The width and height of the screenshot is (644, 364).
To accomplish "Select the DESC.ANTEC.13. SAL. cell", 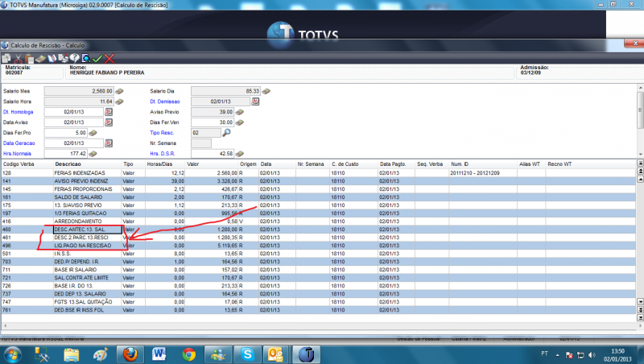I will coord(88,230).
